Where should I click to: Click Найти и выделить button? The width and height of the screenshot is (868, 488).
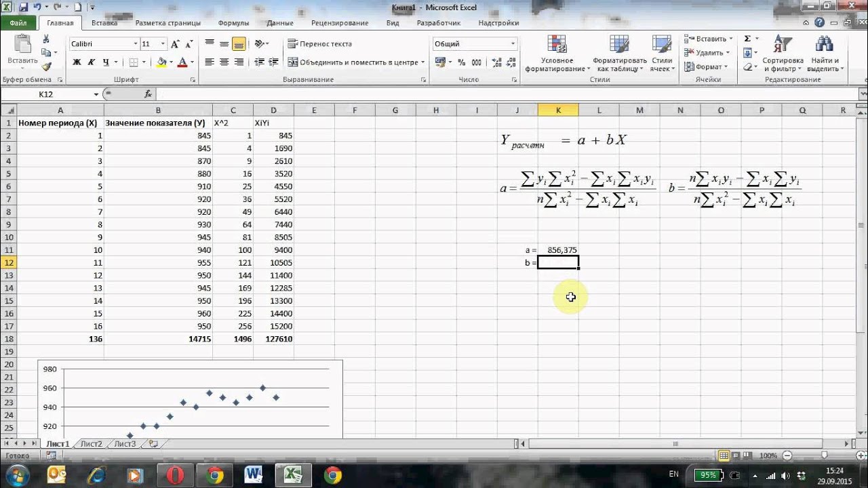pos(824,54)
